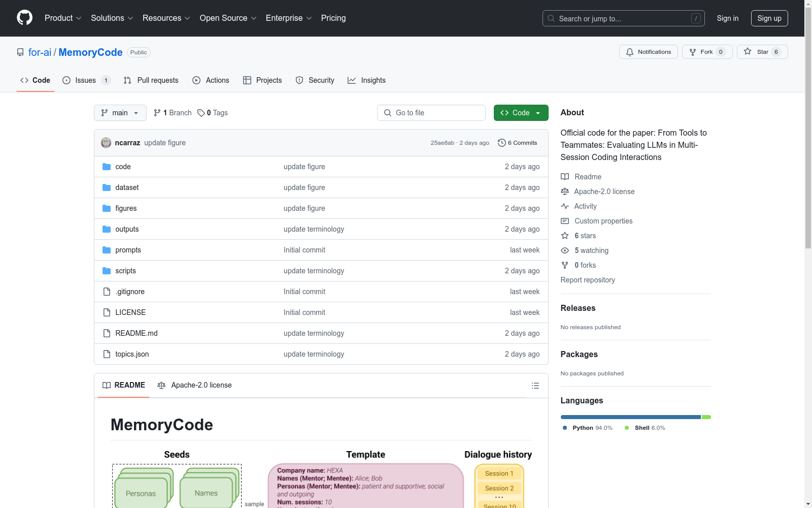Click the outputs folder icon
Screen dimensions: 812x508
(107, 229)
